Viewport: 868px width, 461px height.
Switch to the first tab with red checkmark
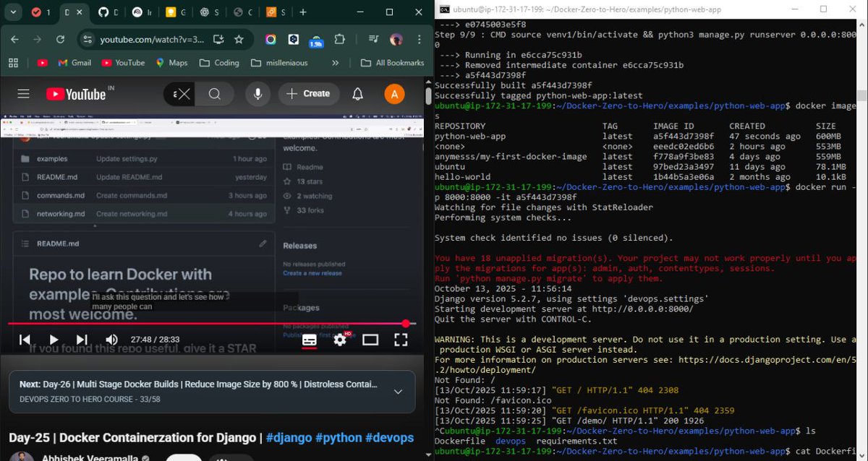pyautogui.click(x=41, y=12)
